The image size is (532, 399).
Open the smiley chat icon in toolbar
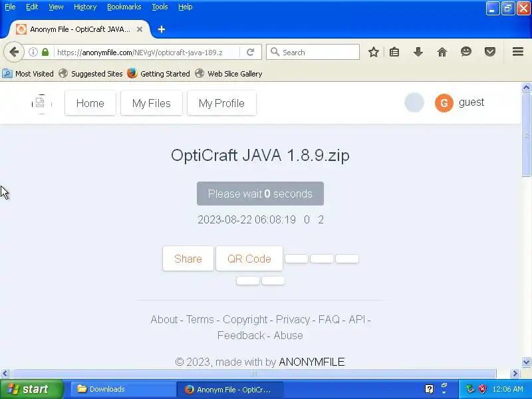coord(466,52)
